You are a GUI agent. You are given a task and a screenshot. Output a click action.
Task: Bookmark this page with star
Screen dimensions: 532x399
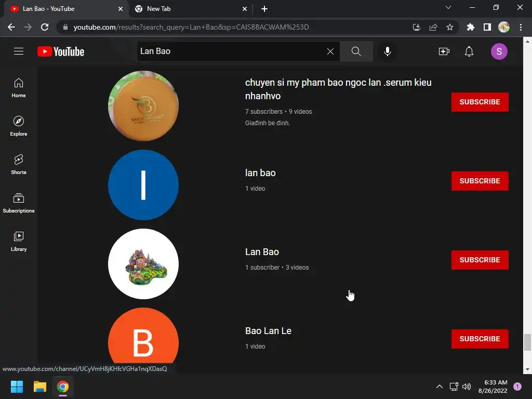point(450,27)
